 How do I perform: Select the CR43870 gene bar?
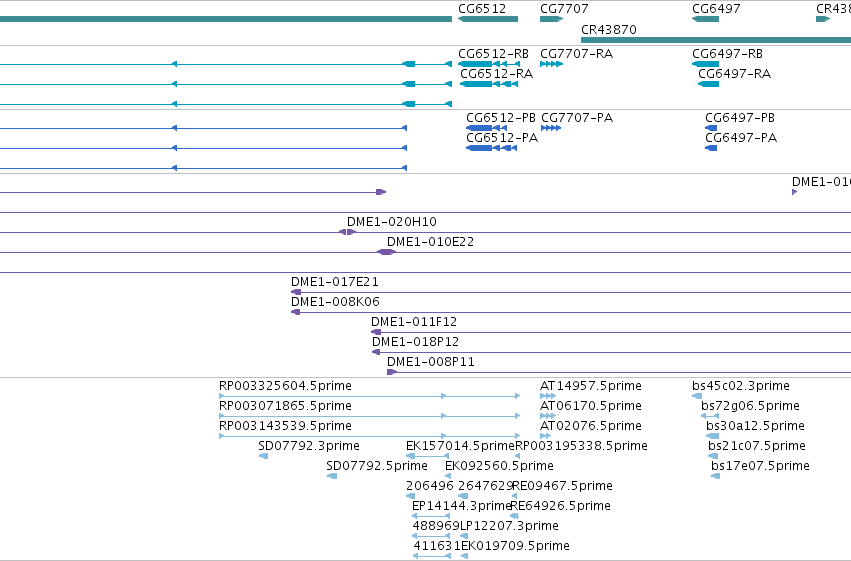tap(716, 40)
